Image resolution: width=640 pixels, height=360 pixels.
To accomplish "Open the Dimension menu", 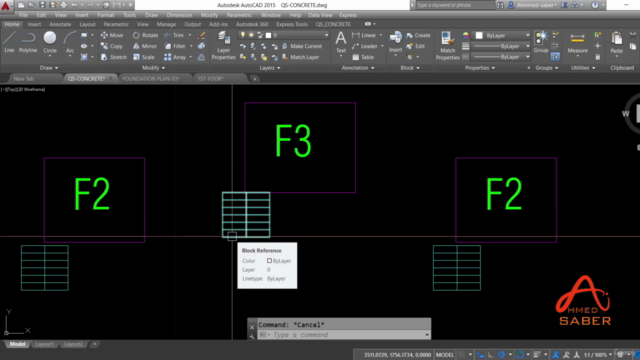I will coord(179,15).
